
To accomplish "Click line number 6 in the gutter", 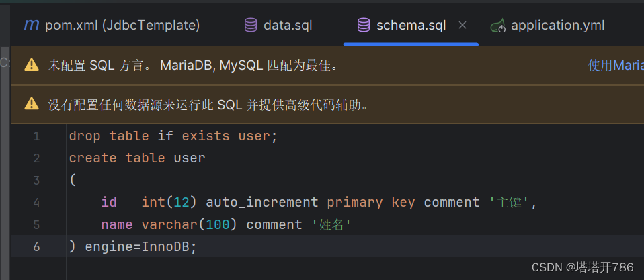I will tap(36, 246).
